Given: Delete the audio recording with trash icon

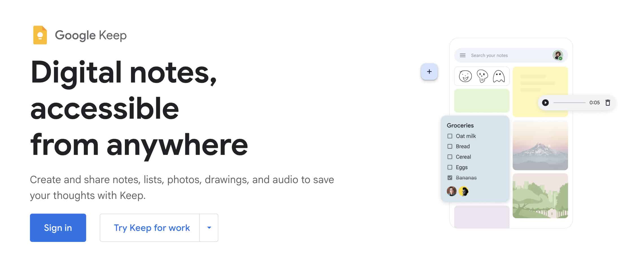Looking at the screenshot, I should click(x=608, y=103).
